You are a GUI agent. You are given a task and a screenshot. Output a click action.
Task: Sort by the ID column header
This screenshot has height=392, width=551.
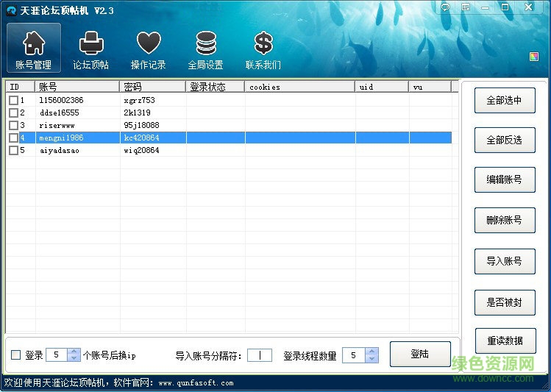coord(20,87)
